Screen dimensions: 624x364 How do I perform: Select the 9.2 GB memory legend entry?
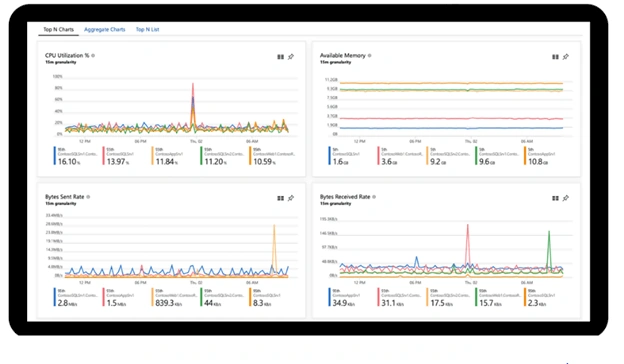(448, 156)
